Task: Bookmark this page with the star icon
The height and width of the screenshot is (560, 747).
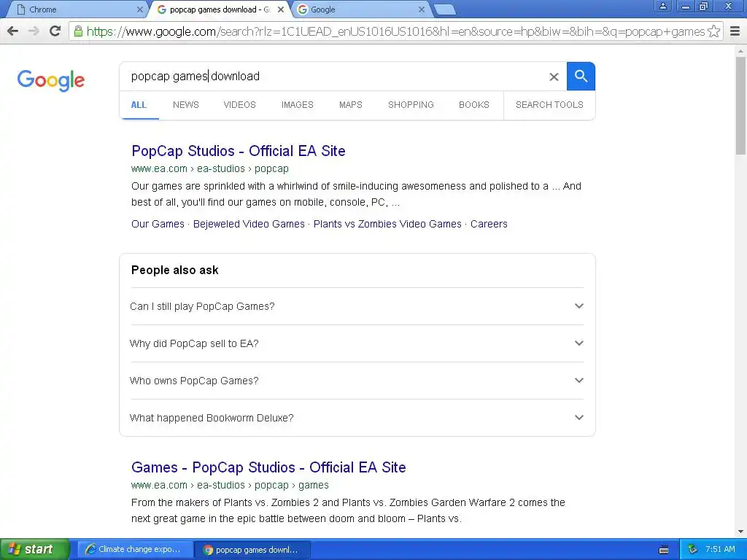Action: 713,31
